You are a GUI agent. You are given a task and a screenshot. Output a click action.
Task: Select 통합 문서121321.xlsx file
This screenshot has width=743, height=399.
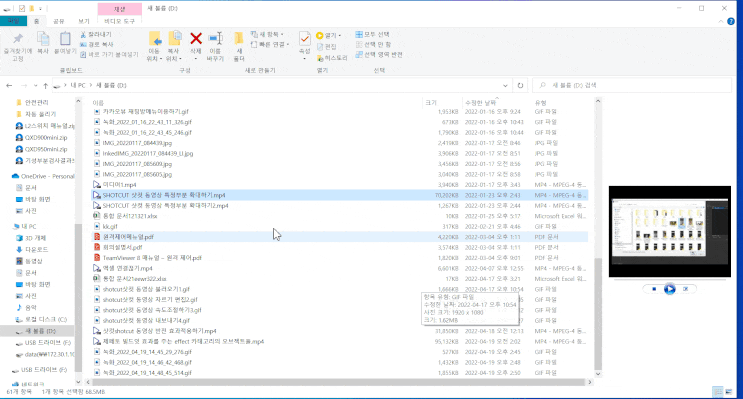(130, 216)
